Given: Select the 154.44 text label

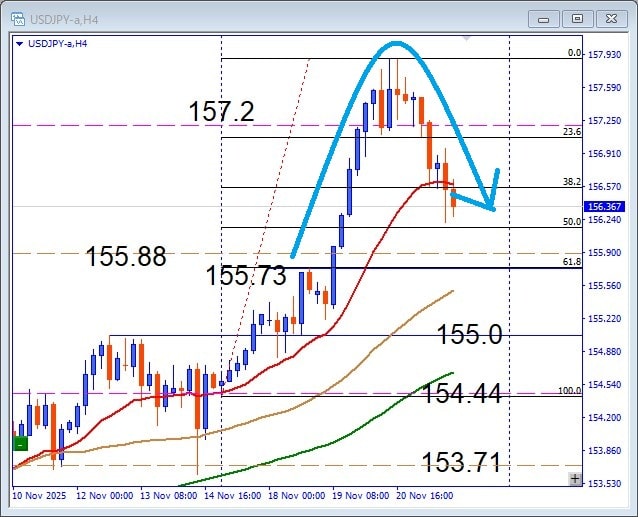Looking at the screenshot, I should [x=461, y=394].
